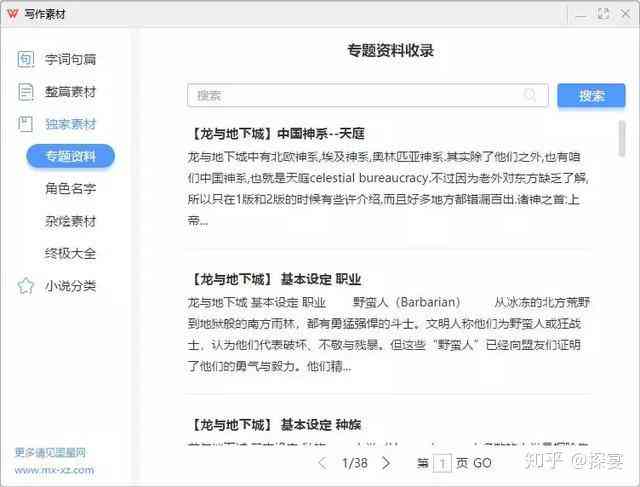This screenshot has width=640, height=487.
Task: Click the 更多请见墨星网 link
Action: [50, 452]
